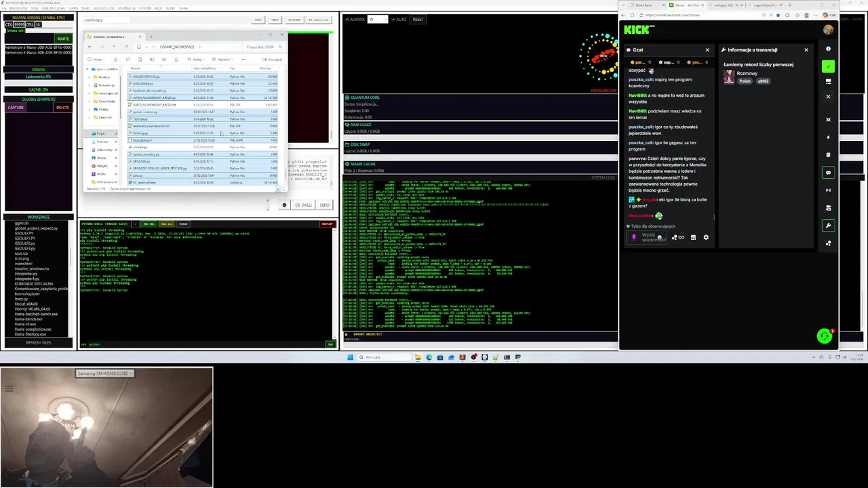The height and width of the screenshot is (488, 868).
Task: Toggle the ACKERIX checkbox
Action: point(347,19)
